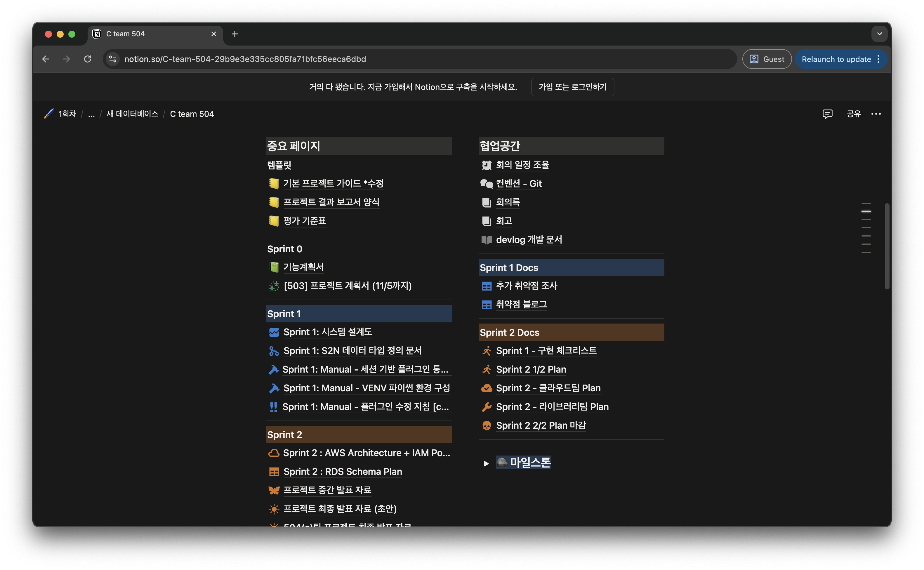Open the 회의록 page link

point(508,202)
